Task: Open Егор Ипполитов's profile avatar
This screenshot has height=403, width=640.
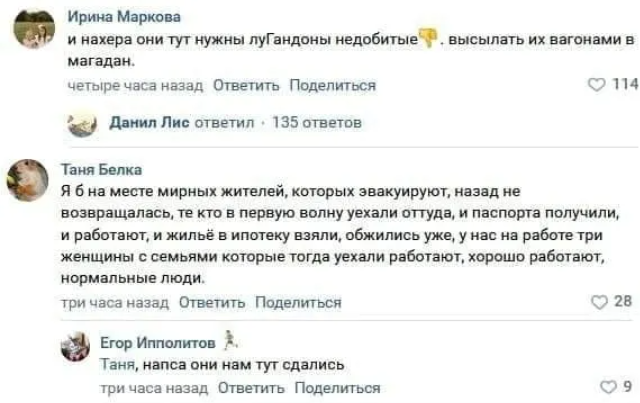Action: click(75, 346)
